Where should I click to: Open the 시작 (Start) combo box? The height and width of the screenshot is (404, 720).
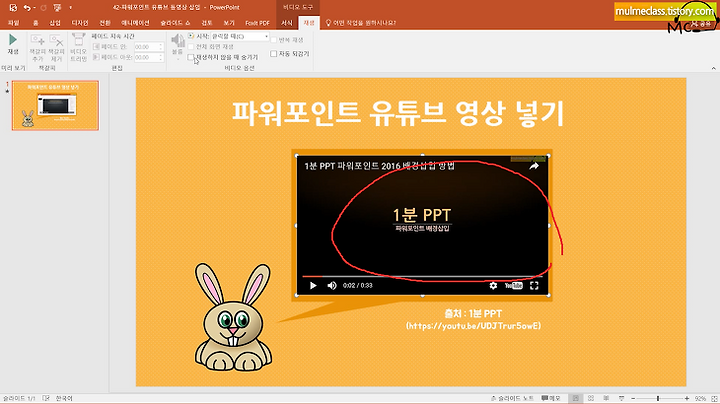(240, 36)
